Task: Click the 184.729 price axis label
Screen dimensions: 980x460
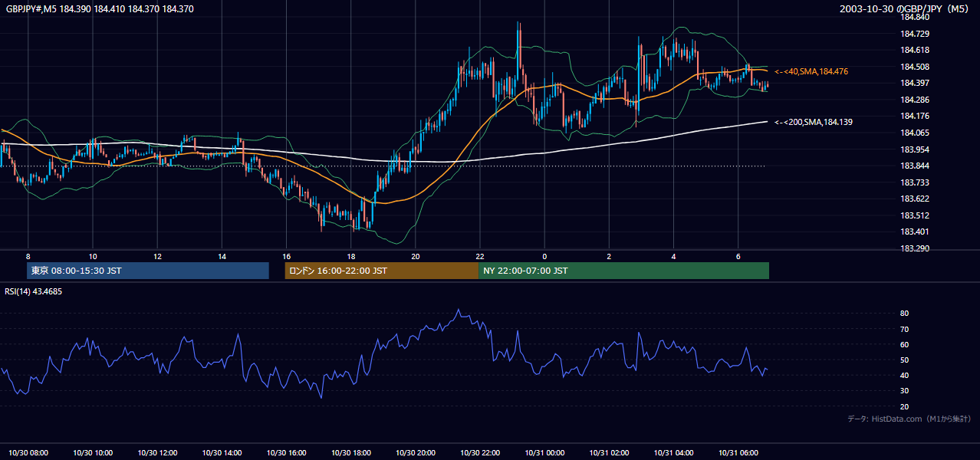Action: coord(914,34)
